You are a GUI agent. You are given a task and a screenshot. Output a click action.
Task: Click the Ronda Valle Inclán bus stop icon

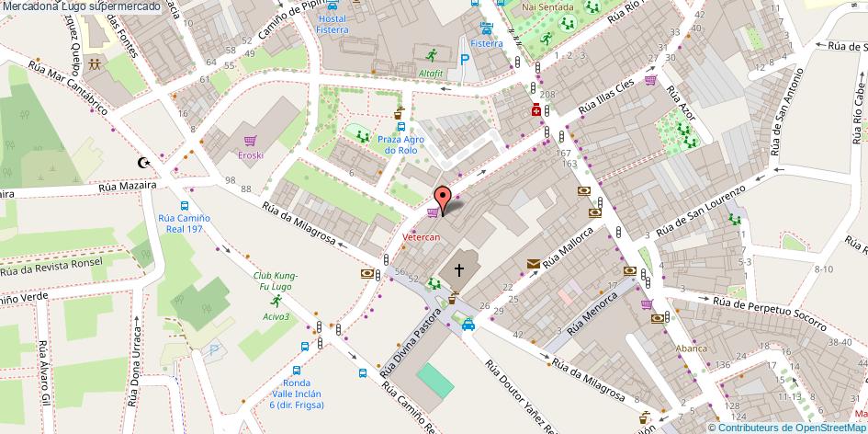[296, 371]
